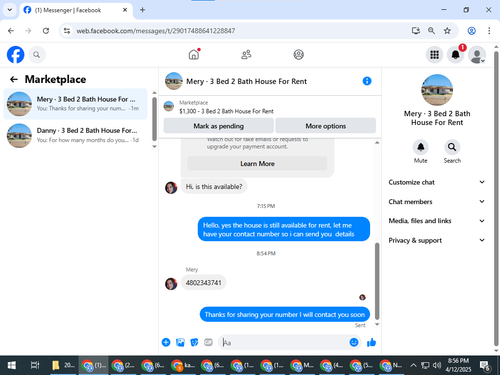The height and width of the screenshot is (375, 500).
Task: Send a thumbs-up like
Action: point(371,342)
